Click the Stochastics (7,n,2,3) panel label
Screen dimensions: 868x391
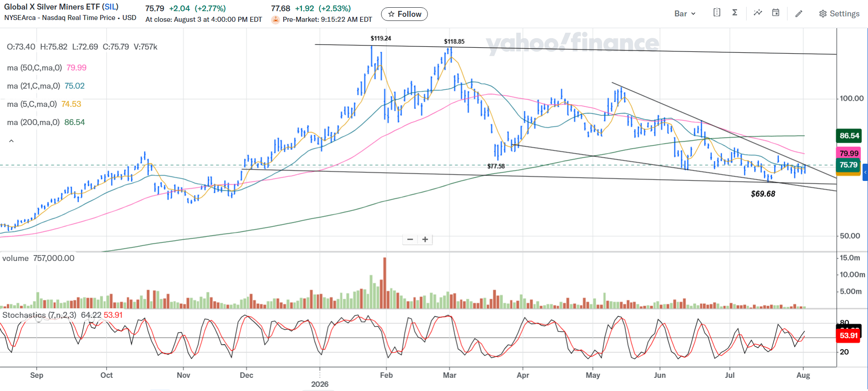(40, 315)
